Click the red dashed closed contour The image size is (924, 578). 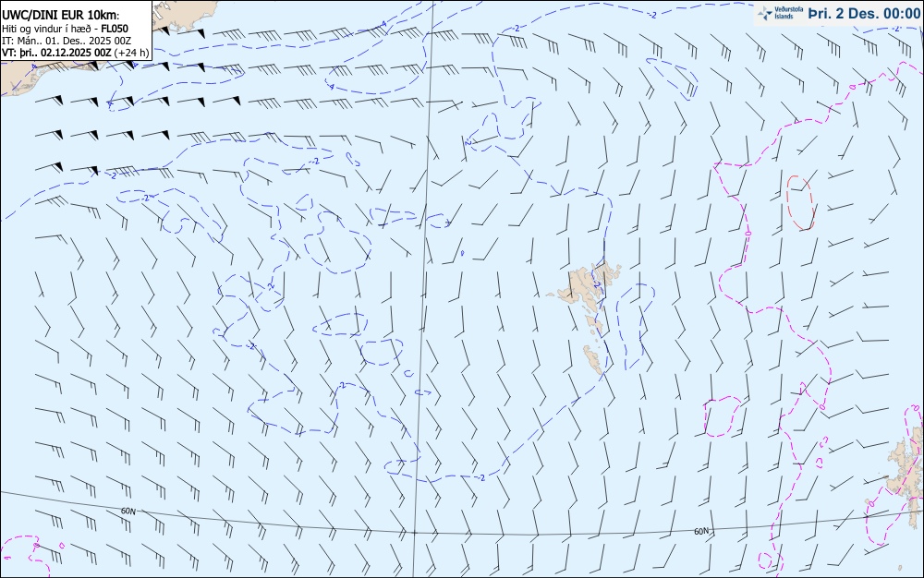coord(799,202)
